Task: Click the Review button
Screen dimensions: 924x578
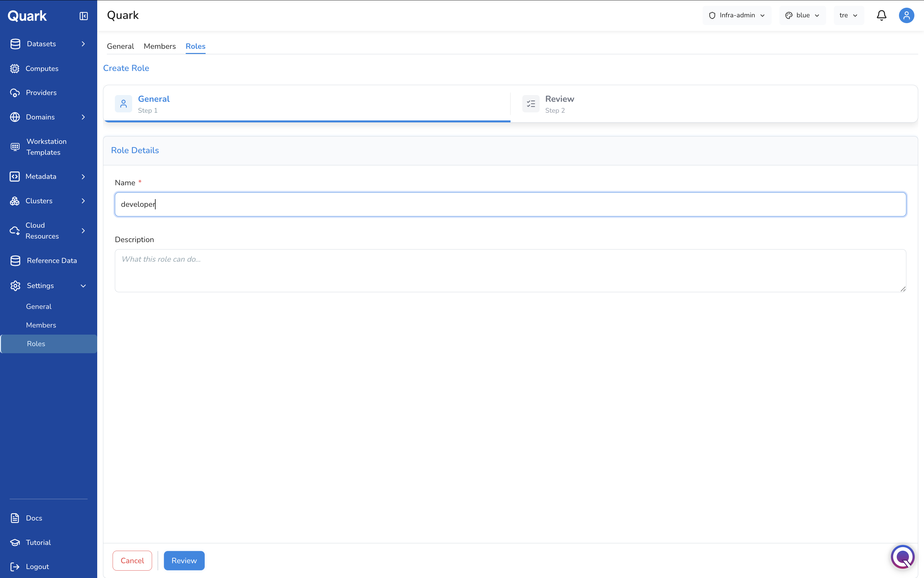Action: click(x=184, y=560)
